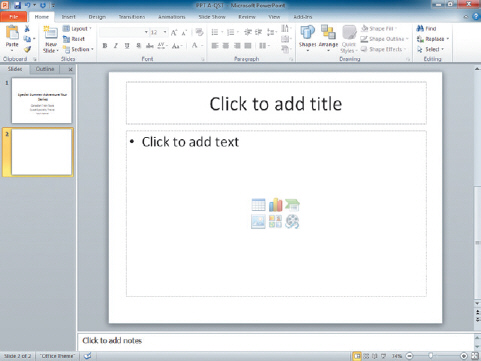Center text in Paragraph group
Screen dimensions: 481x361
pos(226,46)
